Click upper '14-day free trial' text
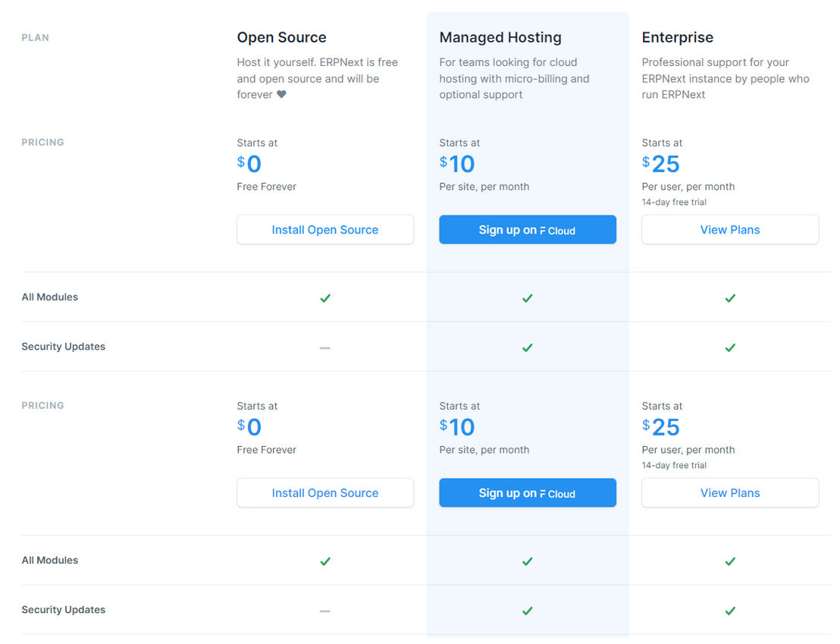This screenshot has width=840, height=644. click(x=674, y=203)
